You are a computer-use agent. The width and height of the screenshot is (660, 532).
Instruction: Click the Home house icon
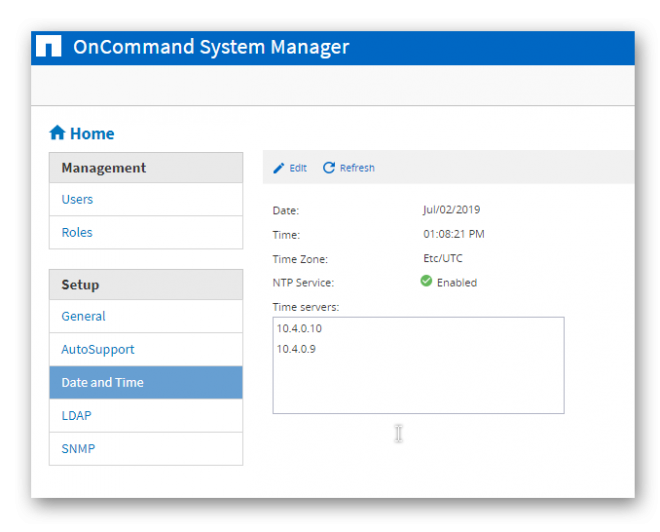[57, 133]
